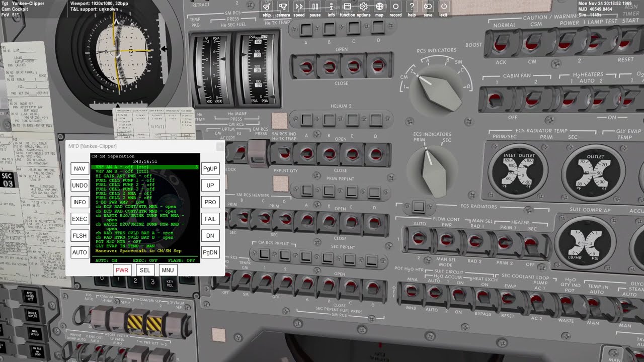644x362 pixels.
Task: Click the SEL button below the MFD
Action: click(x=145, y=270)
